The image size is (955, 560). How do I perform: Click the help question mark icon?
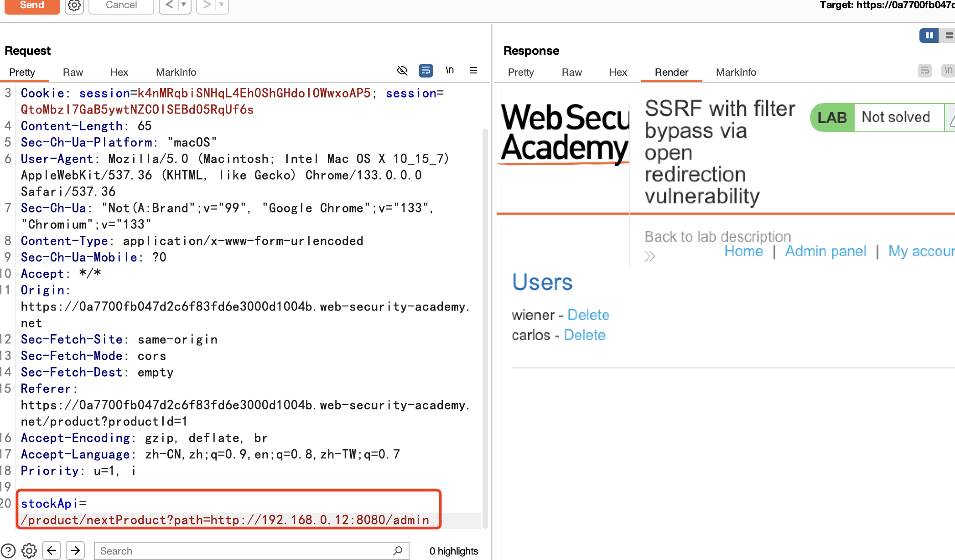(x=8, y=551)
